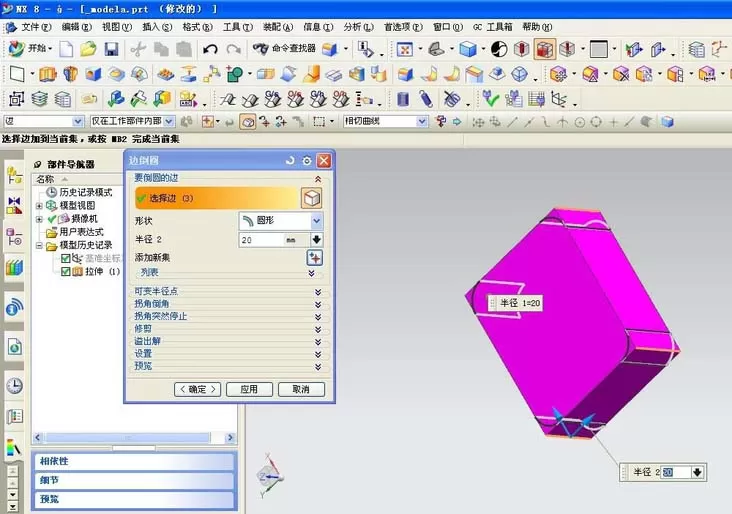The width and height of the screenshot is (732, 514).
Task: Open the File (文件) menu
Action: pos(36,27)
